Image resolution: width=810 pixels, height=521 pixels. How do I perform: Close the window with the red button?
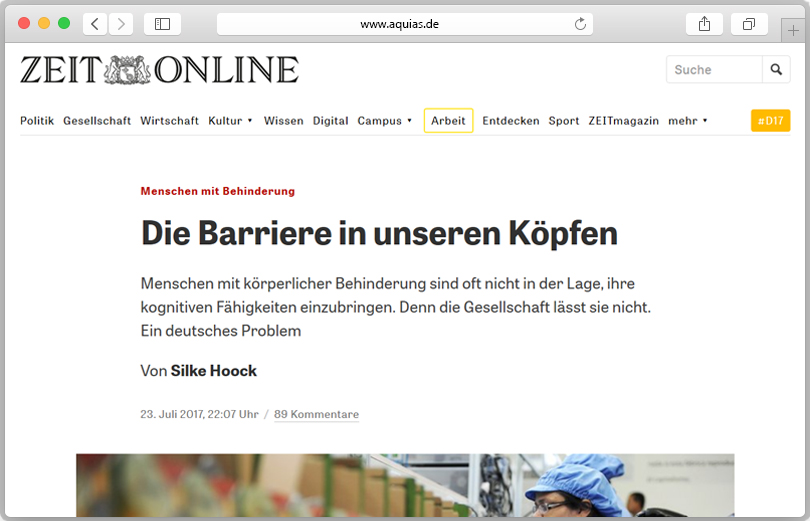pyautogui.click(x=24, y=23)
